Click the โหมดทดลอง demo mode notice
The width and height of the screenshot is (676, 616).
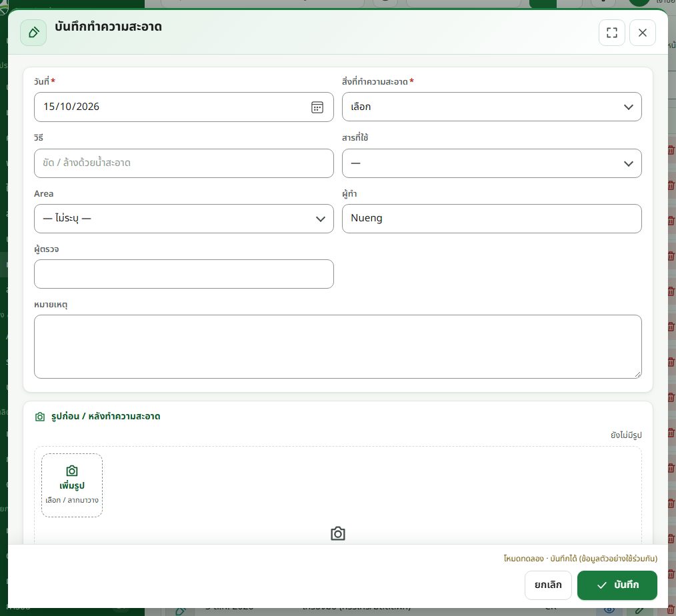point(580,558)
